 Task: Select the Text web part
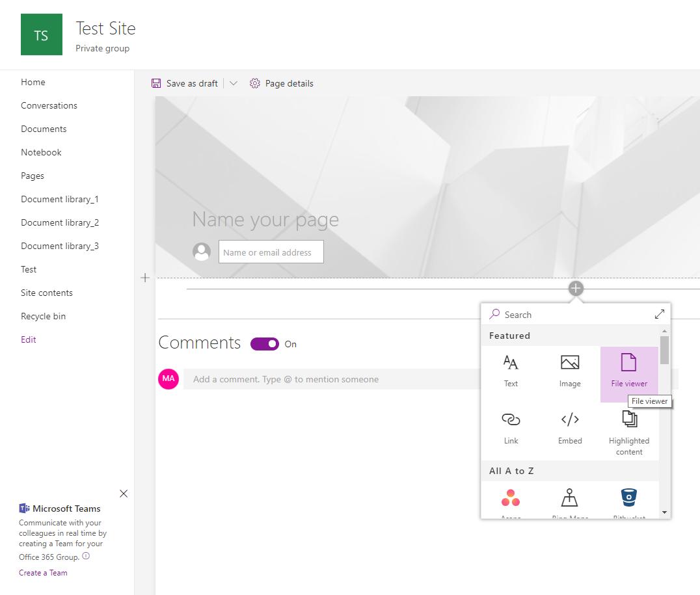511,371
